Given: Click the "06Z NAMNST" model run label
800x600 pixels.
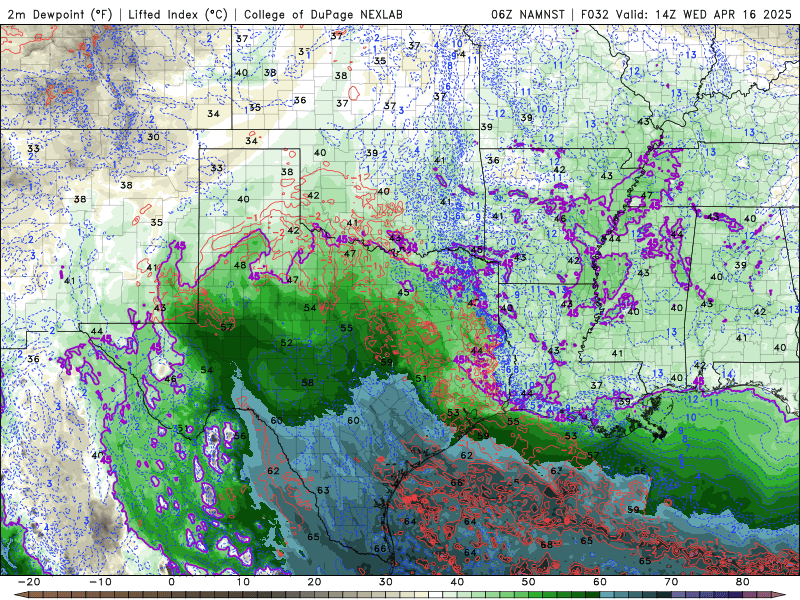Looking at the screenshot, I should point(528,15).
